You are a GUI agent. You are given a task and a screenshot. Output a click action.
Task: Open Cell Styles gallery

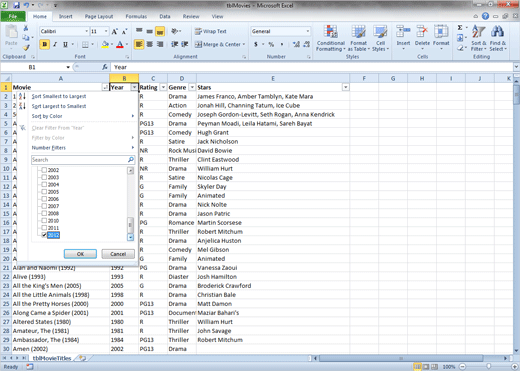tap(380, 38)
